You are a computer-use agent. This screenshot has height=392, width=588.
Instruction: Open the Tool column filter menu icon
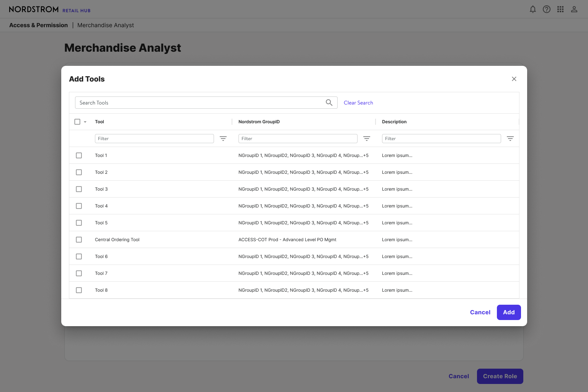point(223,139)
